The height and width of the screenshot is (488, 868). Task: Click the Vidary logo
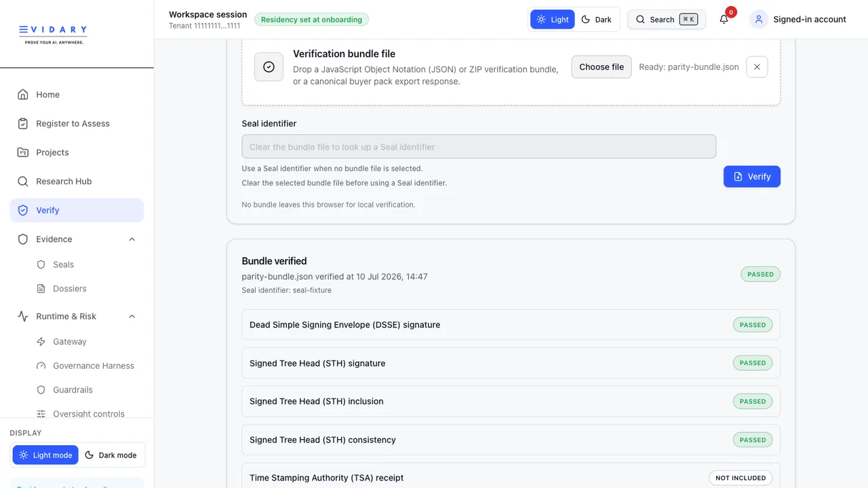point(53,34)
